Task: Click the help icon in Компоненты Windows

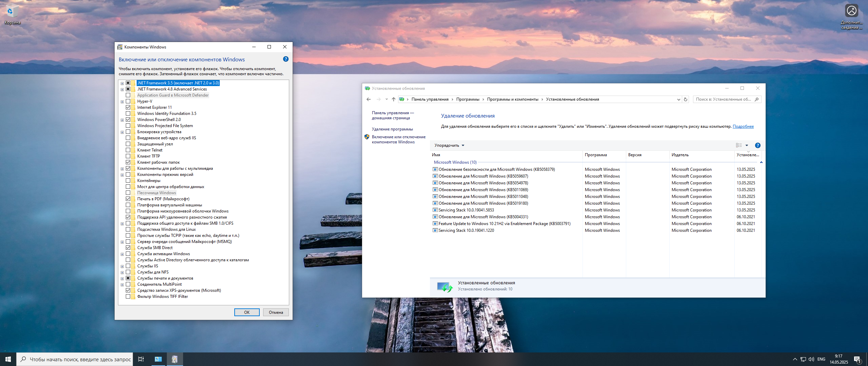Action: (x=286, y=59)
